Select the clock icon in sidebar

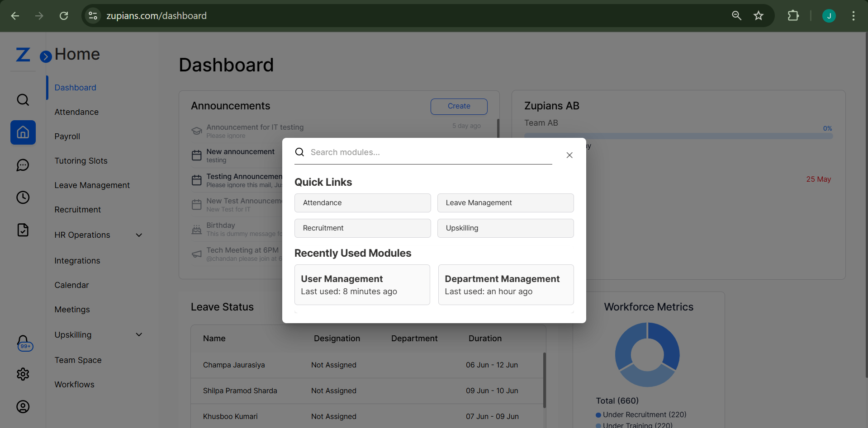pyautogui.click(x=23, y=198)
